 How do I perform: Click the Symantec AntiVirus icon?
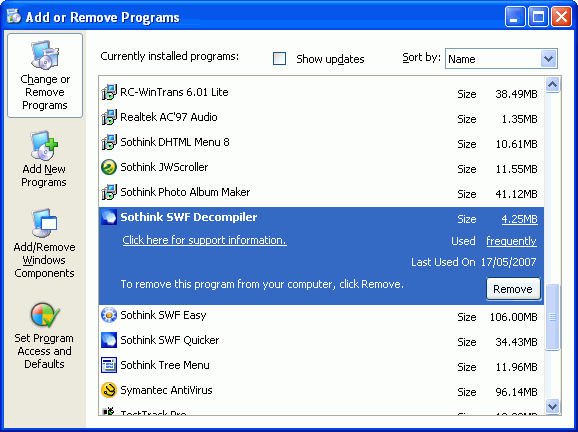click(x=109, y=390)
